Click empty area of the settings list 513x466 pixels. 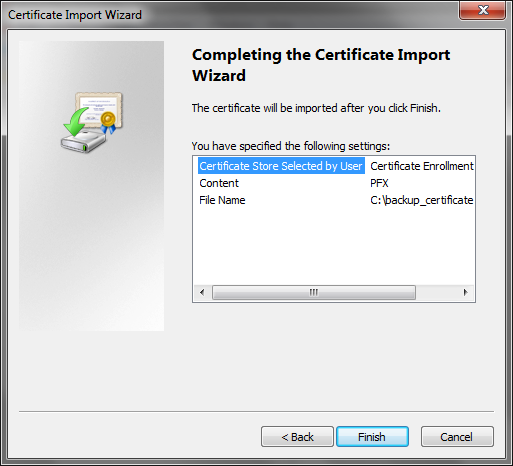click(x=333, y=247)
